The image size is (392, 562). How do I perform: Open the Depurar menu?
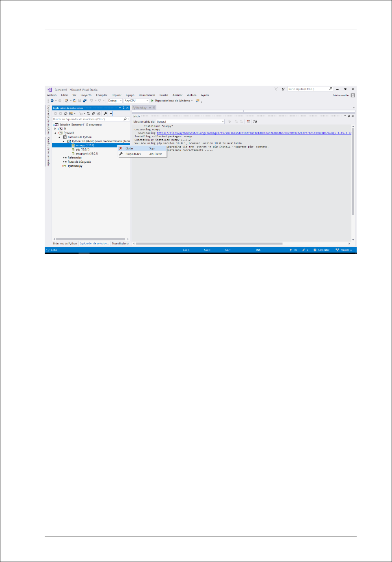[117, 95]
